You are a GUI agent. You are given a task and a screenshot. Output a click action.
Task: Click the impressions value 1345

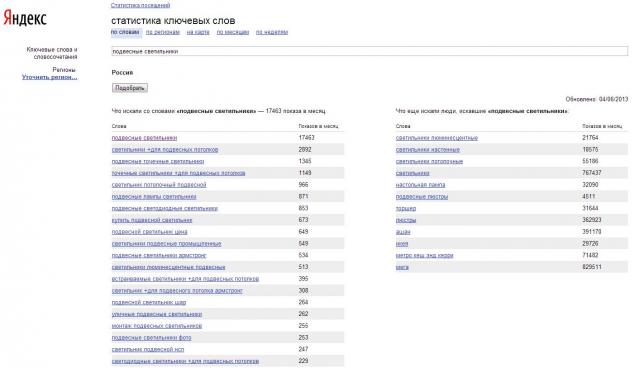[305, 161]
